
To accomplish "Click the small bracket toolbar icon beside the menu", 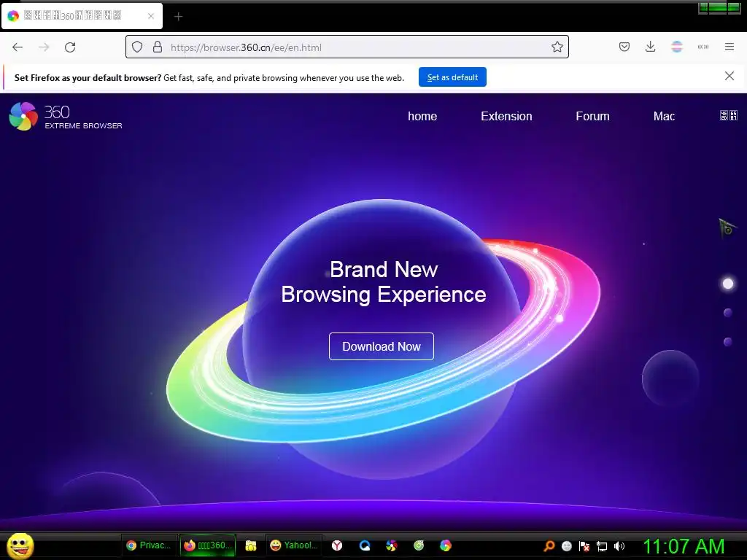I will (x=703, y=47).
